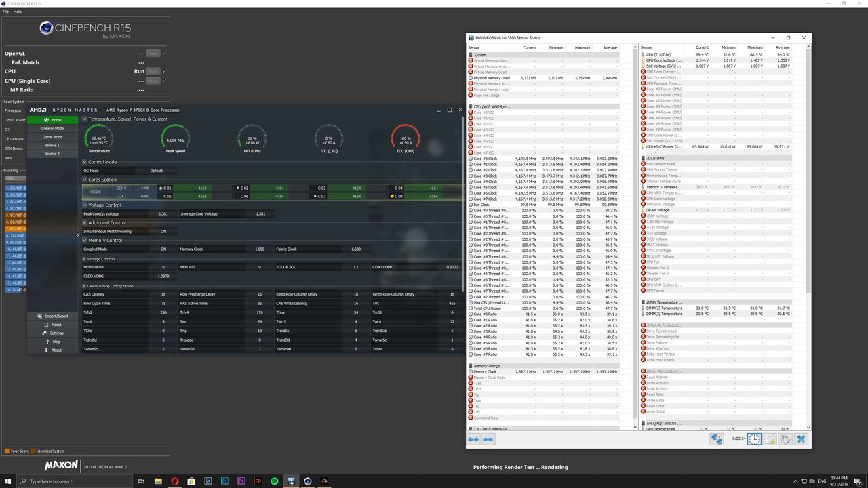Viewport: 868px width, 488px height.
Task: Select the 'DRAM Voltage' sensor row
Action: pos(715,210)
